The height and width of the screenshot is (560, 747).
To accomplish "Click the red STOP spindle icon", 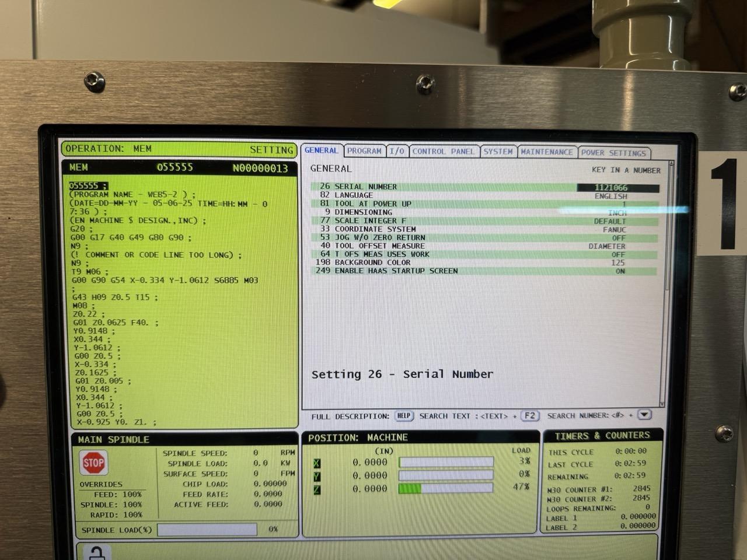I will tap(93, 463).
